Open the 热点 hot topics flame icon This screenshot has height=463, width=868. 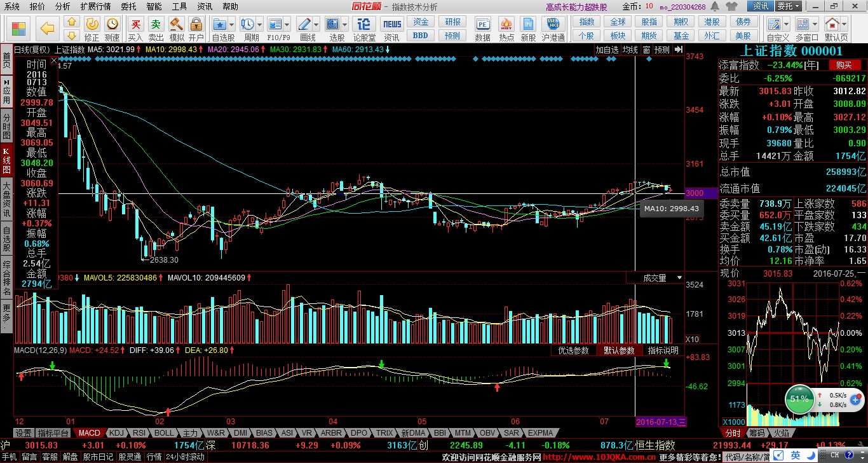click(506, 25)
